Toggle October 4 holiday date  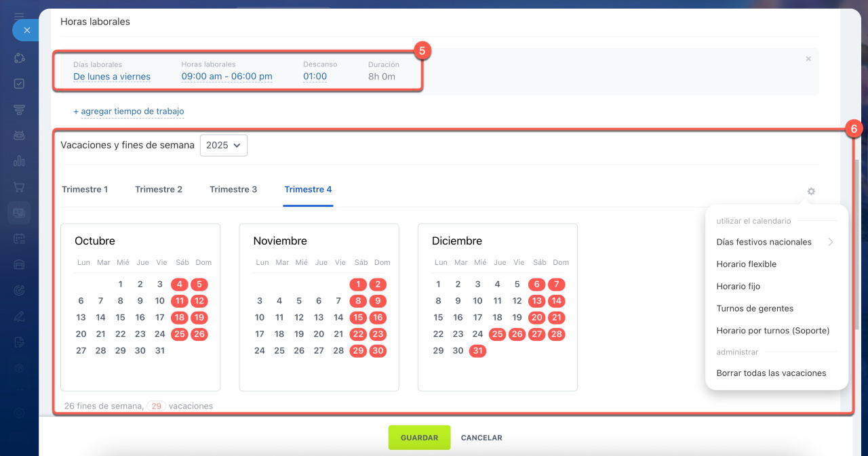180,285
